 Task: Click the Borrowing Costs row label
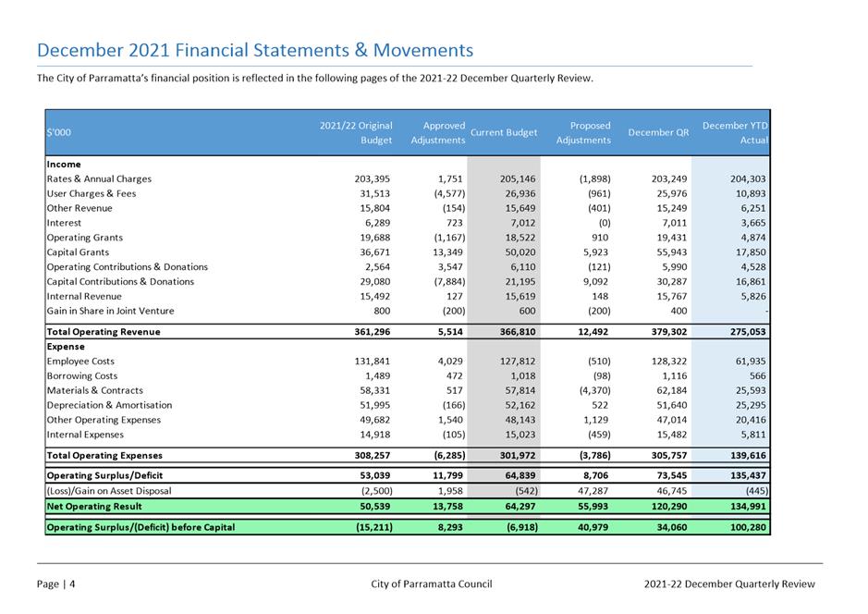(x=82, y=376)
